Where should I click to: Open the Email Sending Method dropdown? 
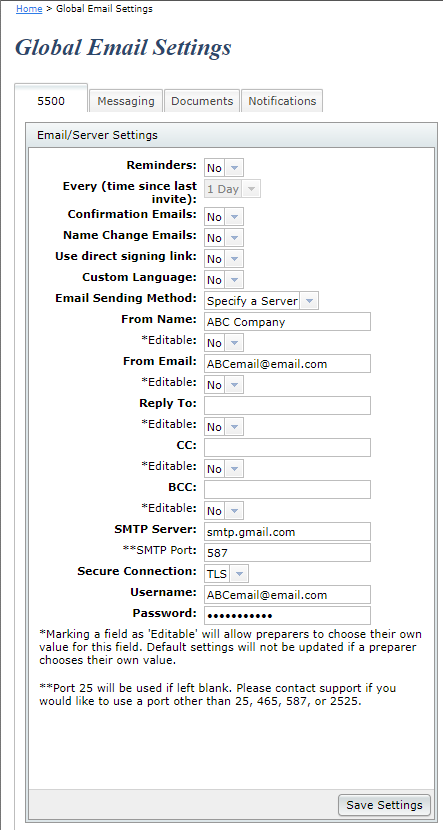tap(261, 301)
